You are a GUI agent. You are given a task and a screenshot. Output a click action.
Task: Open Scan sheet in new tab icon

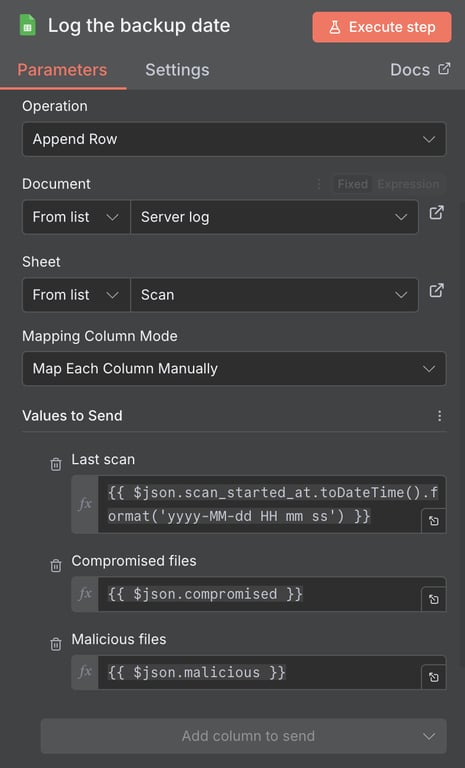click(x=436, y=291)
